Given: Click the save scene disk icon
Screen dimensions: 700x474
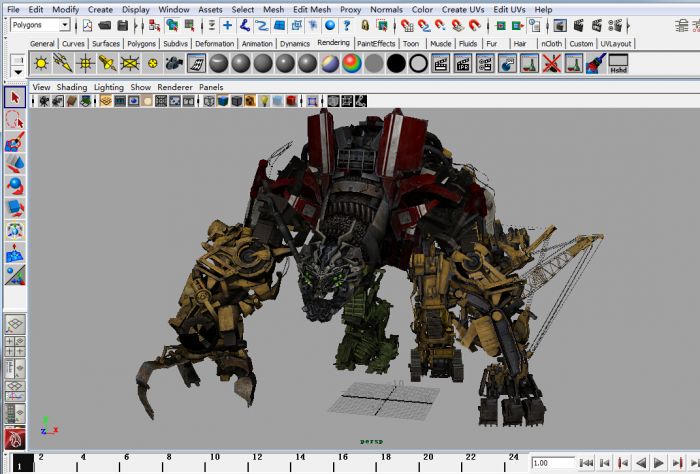Looking at the screenshot, I should [x=122, y=25].
